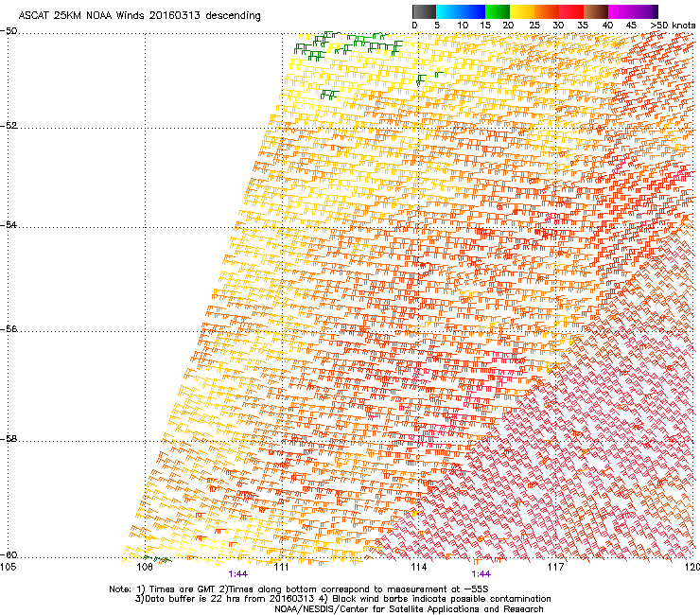Click the purple 1:44 time near longitude 115
The width and height of the screenshot is (700, 615).
481,574
